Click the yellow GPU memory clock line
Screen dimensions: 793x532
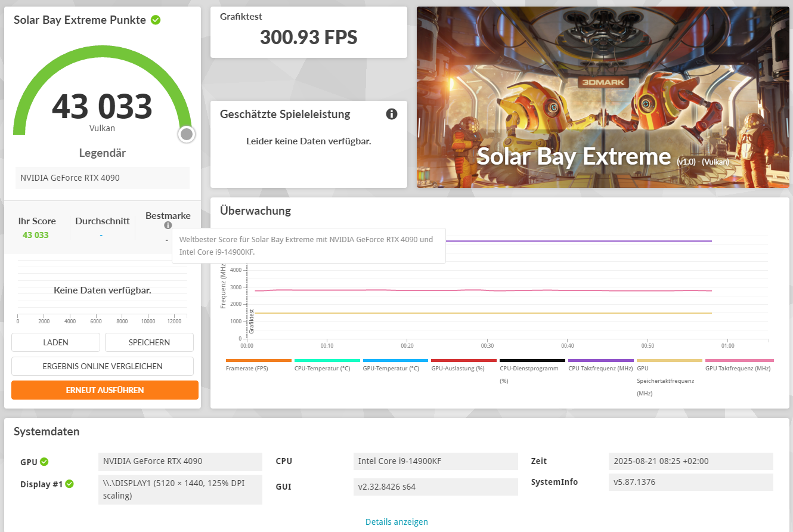[x=483, y=313]
